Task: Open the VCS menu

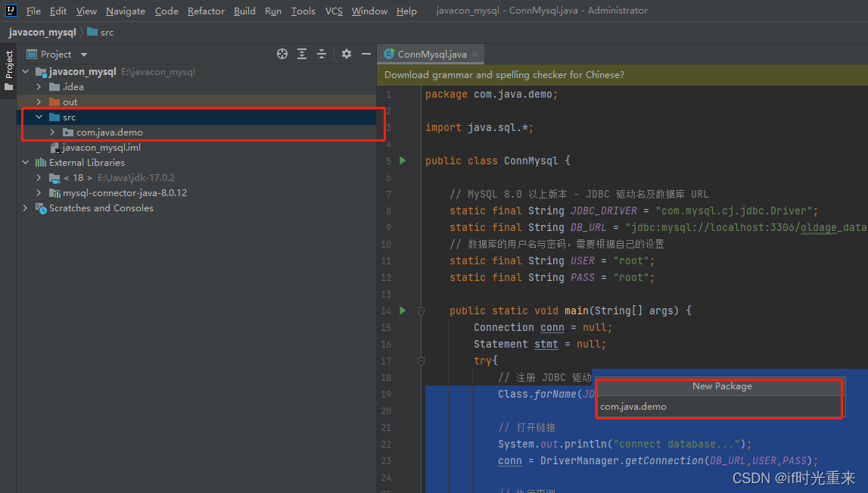Action: [x=334, y=11]
